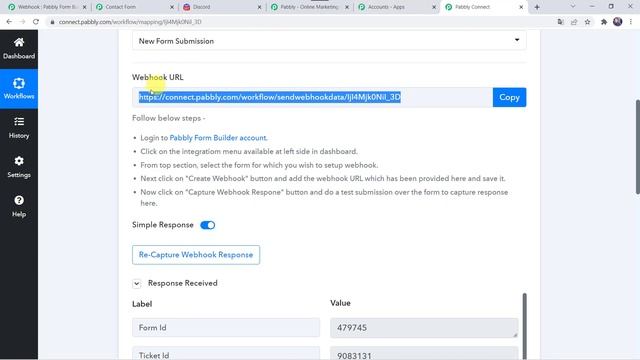
Task: Open the Pabbly Form Builder account link
Action: pyautogui.click(x=218, y=138)
